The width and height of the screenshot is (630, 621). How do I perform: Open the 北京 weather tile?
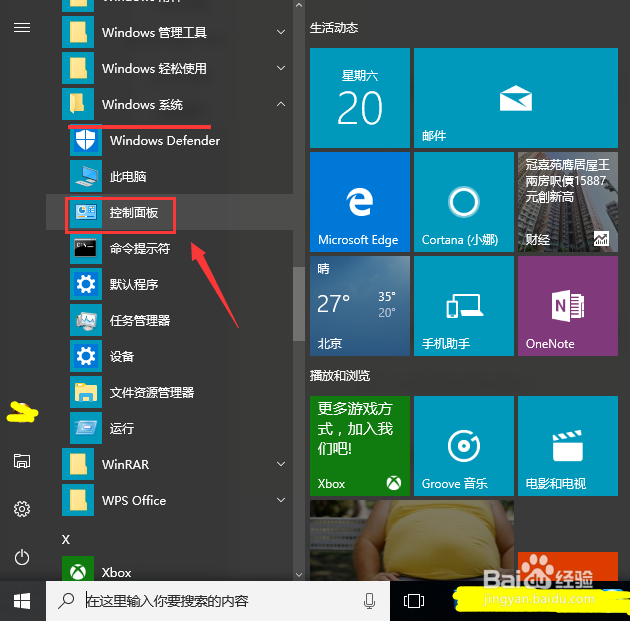pyautogui.click(x=360, y=306)
